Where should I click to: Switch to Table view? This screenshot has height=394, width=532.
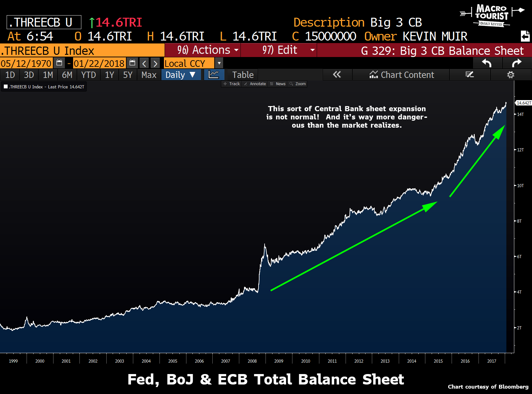pyautogui.click(x=243, y=75)
